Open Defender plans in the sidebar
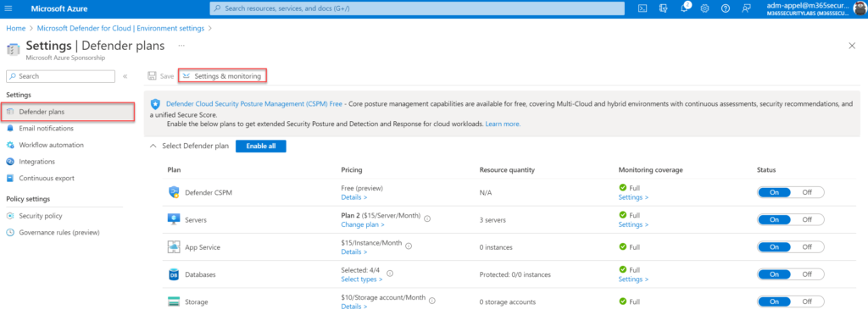The width and height of the screenshot is (868, 315). 68,112
